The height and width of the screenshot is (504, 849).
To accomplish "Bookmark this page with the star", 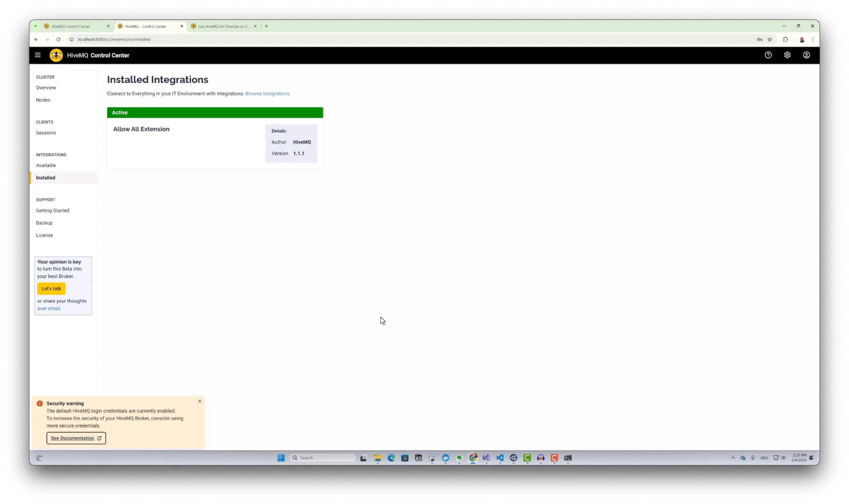I will tap(770, 39).
